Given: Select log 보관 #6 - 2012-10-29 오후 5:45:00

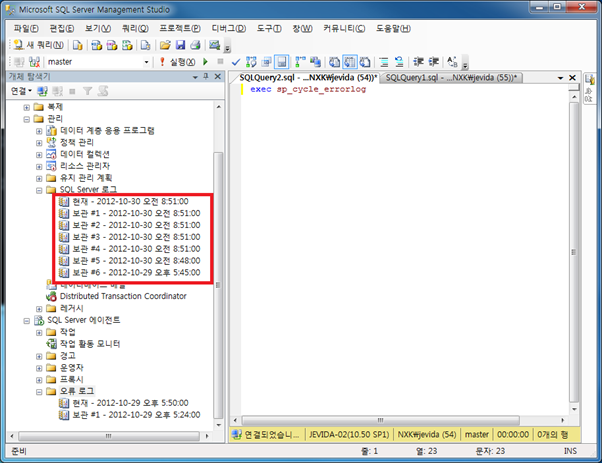Looking at the screenshot, I should (136, 273).
